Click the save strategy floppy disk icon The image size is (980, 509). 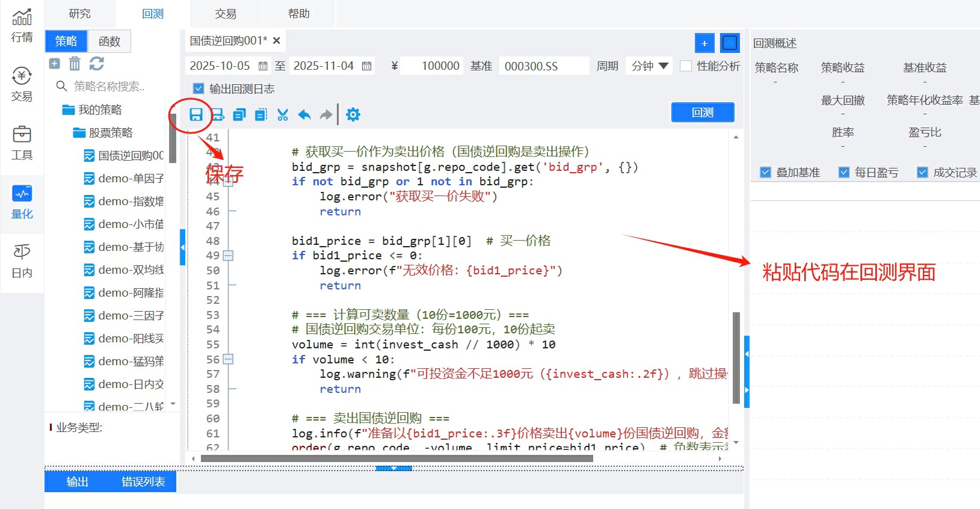click(196, 114)
